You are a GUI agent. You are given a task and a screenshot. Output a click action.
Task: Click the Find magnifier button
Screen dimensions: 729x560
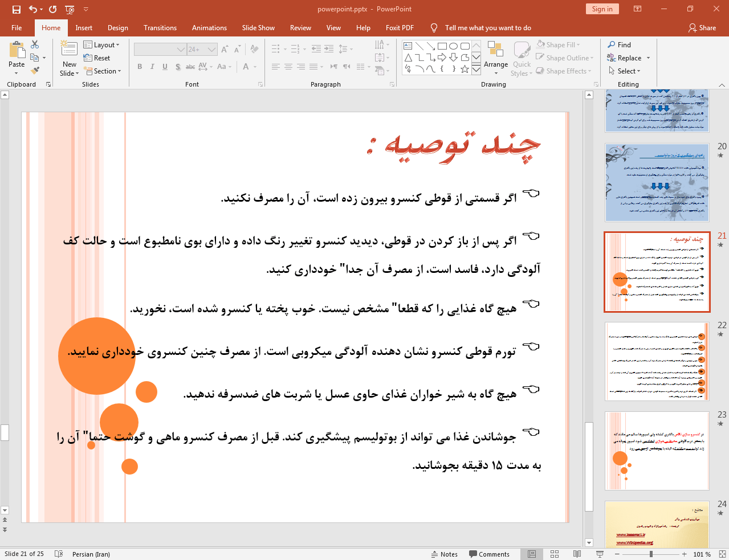pos(619,44)
